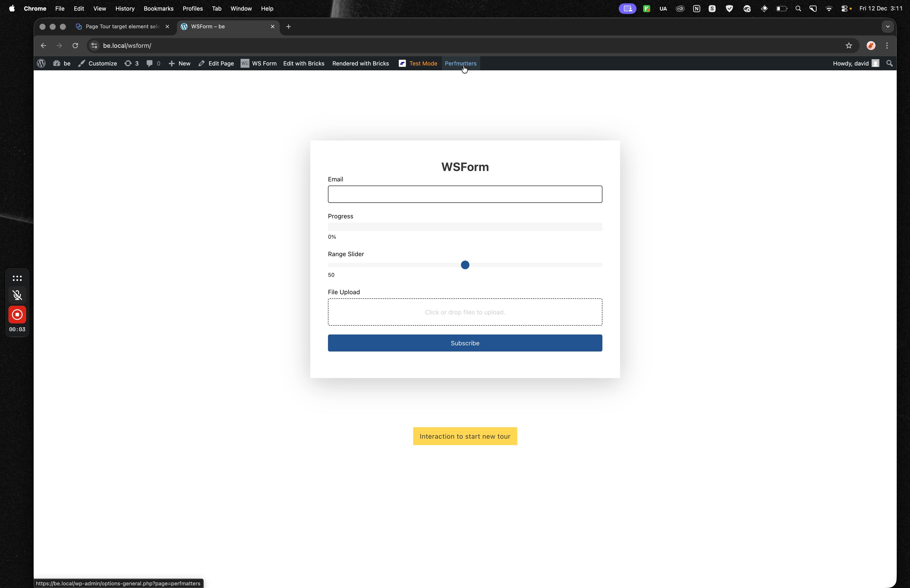Screen dimensions: 910x588
Task: Toggle Test Mode in the admin bar
Action: [x=418, y=63]
